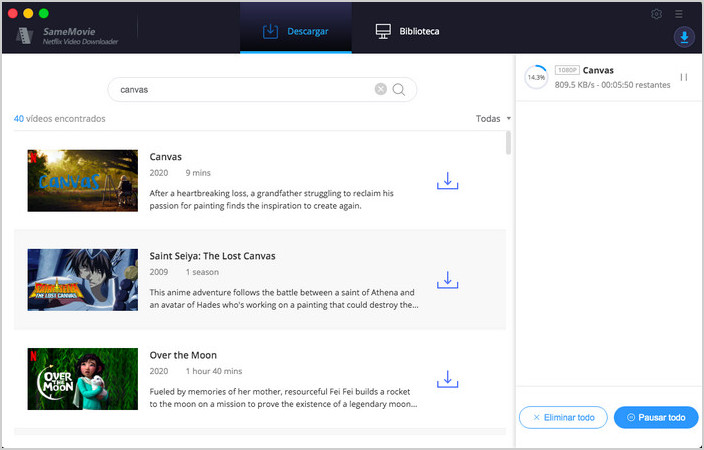The height and width of the screenshot is (450, 704).
Task: Download Saint Seiya: The Lost Canvas
Action: click(x=448, y=280)
